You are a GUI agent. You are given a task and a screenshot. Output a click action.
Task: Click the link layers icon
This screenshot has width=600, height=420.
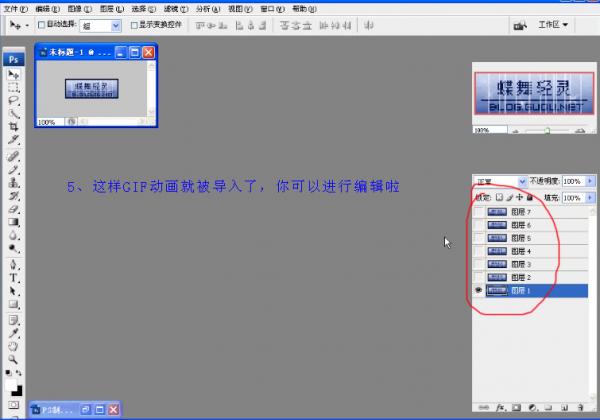484,408
